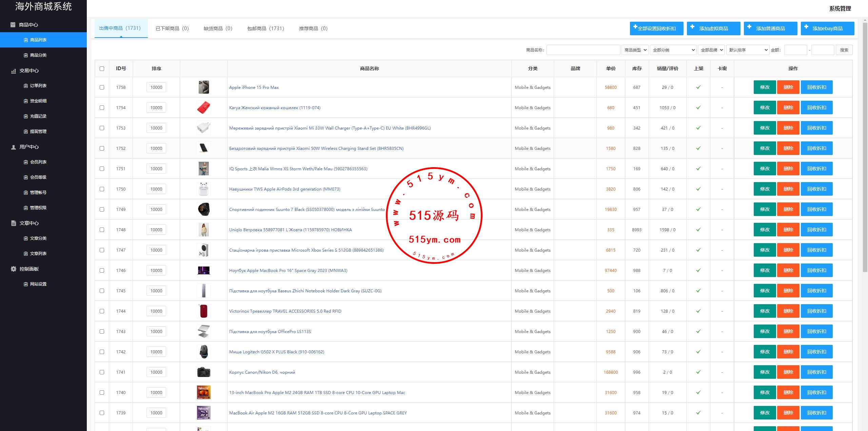Expand the 全部分类 category dropdown
Image resolution: width=868 pixels, height=431 pixels.
click(673, 50)
